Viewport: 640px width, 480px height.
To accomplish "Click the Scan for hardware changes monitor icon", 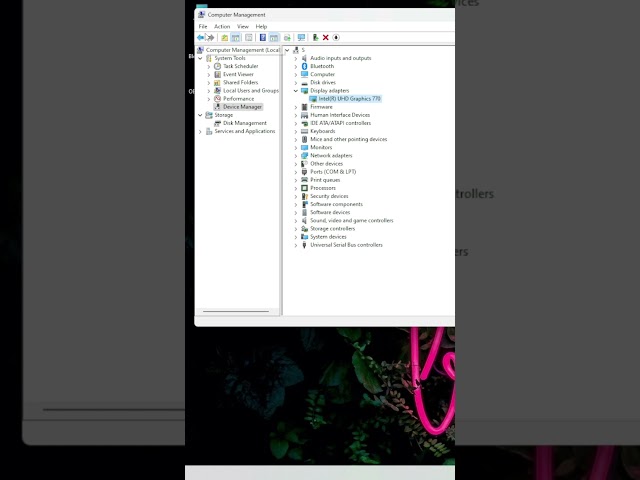I will [x=301, y=38].
